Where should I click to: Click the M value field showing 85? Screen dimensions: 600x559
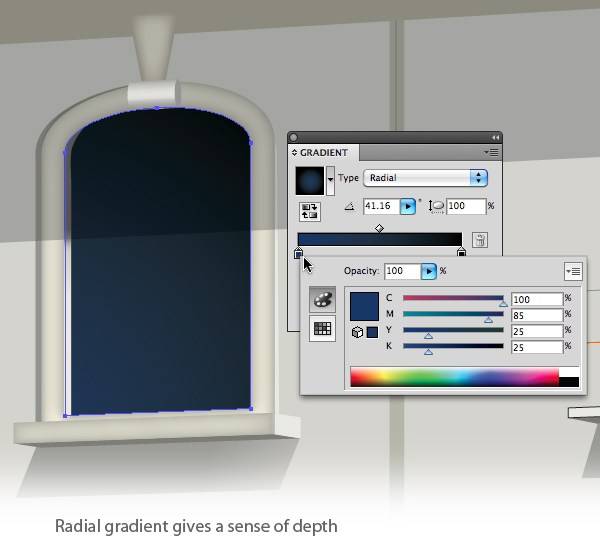537,315
